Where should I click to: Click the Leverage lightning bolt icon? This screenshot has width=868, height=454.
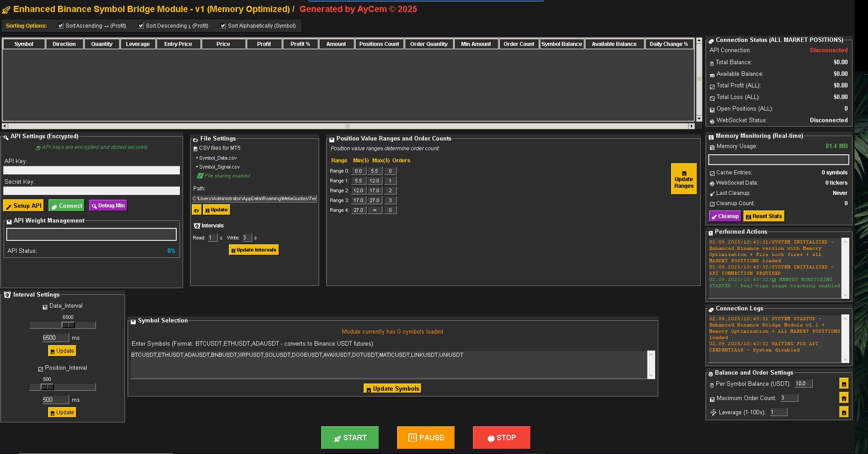click(713, 413)
